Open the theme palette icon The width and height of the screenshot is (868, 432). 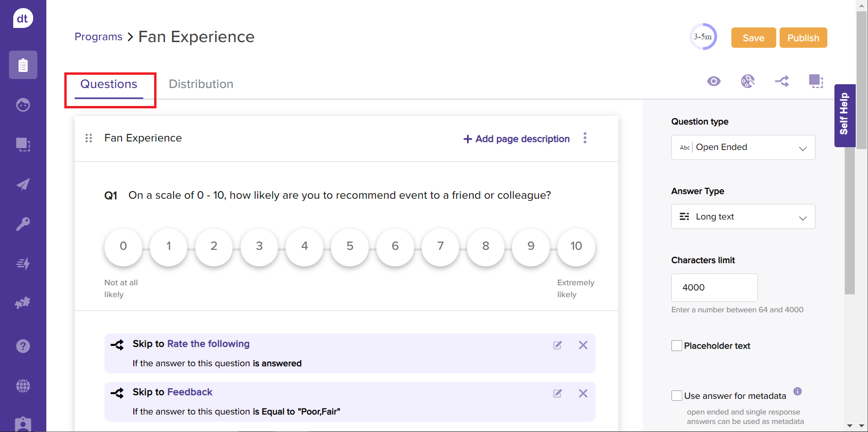(x=747, y=81)
